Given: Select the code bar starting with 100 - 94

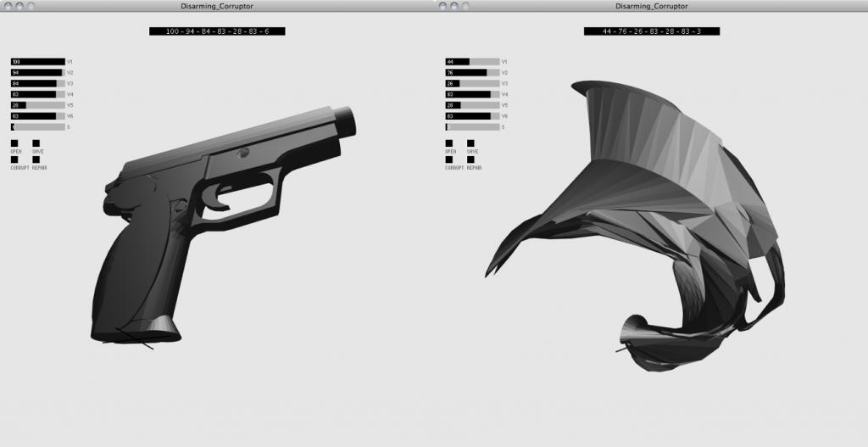Looking at the screenshot, I should [217, 31].
